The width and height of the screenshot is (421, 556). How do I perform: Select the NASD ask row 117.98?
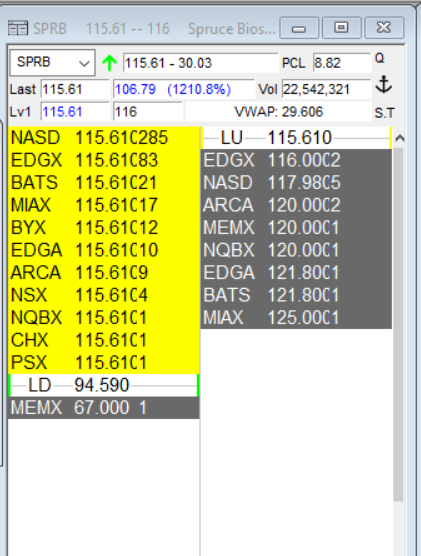297,183
